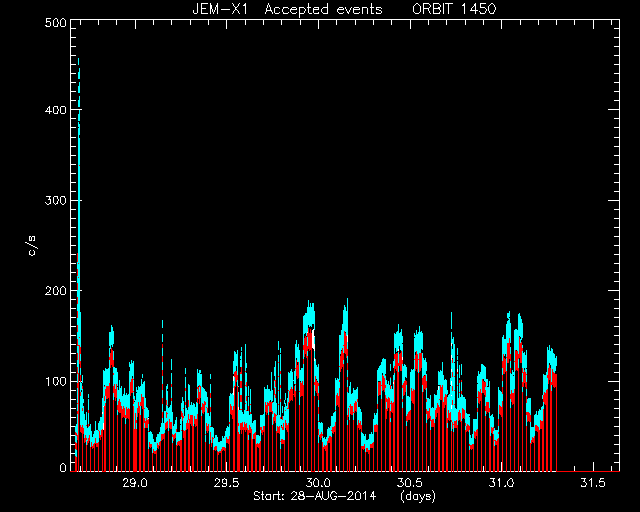
Task: Click the y-axis label 'c/s'
Action: 32,246
